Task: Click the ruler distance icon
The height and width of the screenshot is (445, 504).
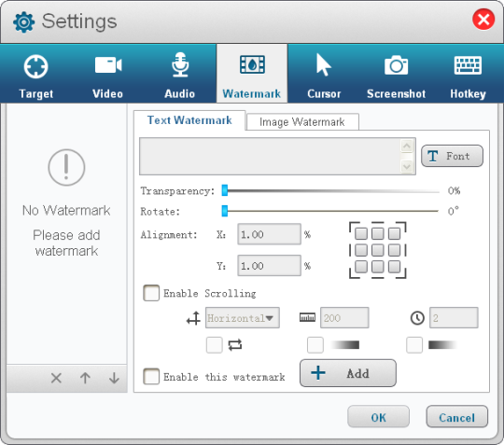Action: click(308, 317)
